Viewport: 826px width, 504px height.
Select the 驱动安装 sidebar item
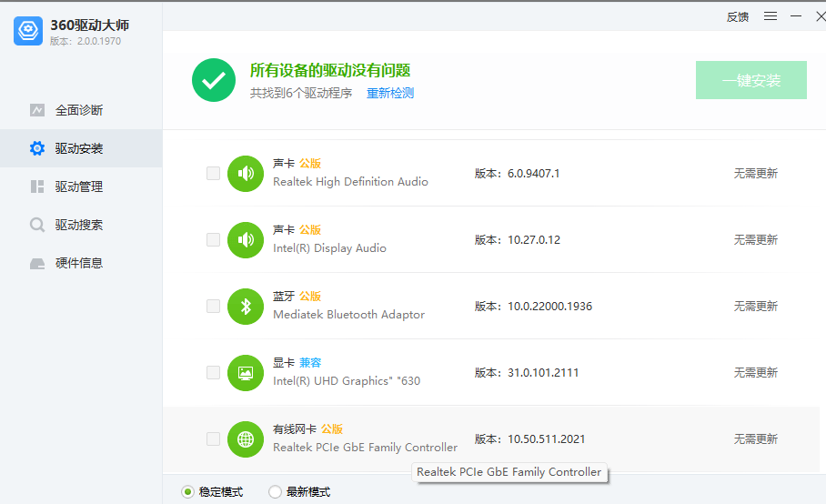tap(81, 148)
